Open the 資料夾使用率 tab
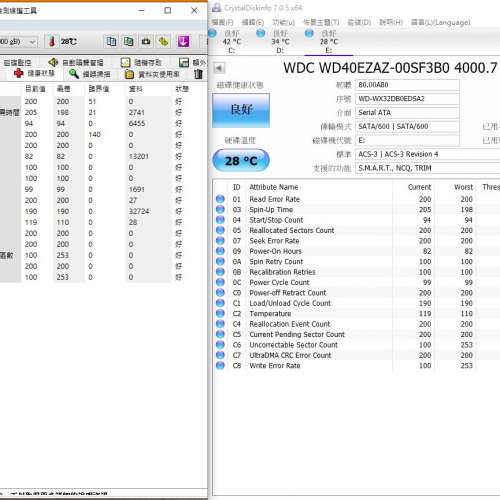The image size is (500, 500). click(152, 74)
